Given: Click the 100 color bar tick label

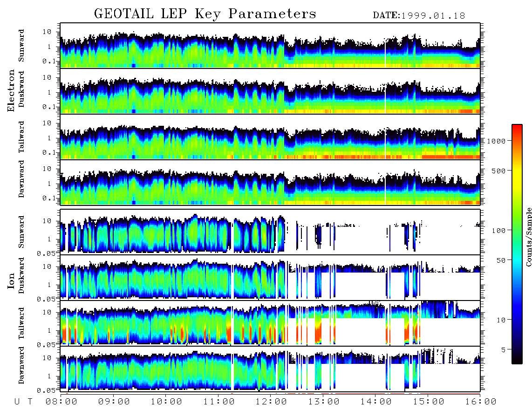Looking at the screenshot, I should (x=499, y=231).
